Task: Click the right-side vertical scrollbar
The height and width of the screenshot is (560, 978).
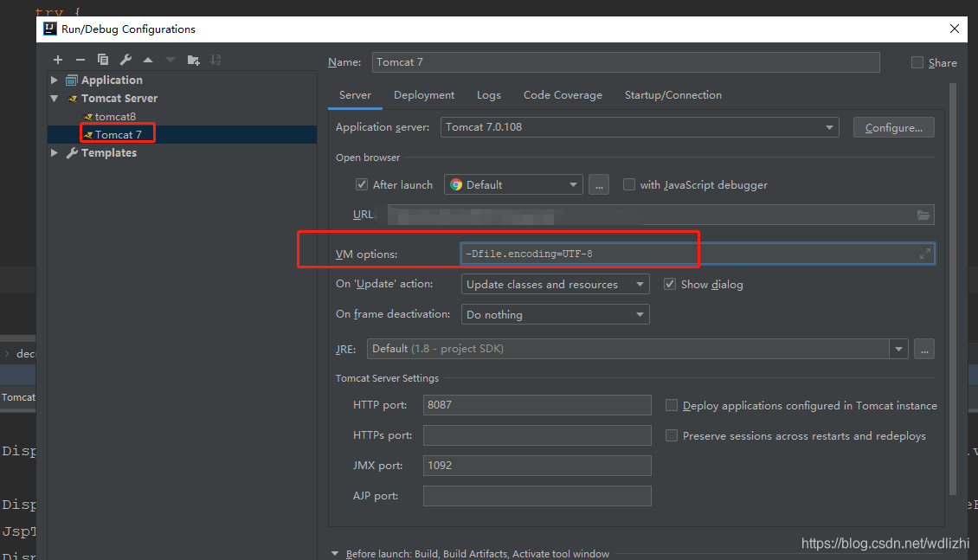Action: [x=952, y=290]
